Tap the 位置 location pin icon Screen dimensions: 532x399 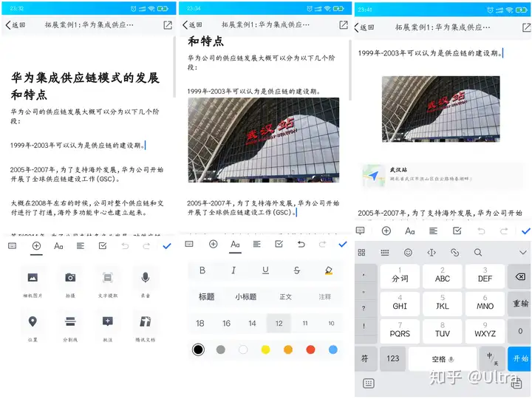[x=33, y=321]
